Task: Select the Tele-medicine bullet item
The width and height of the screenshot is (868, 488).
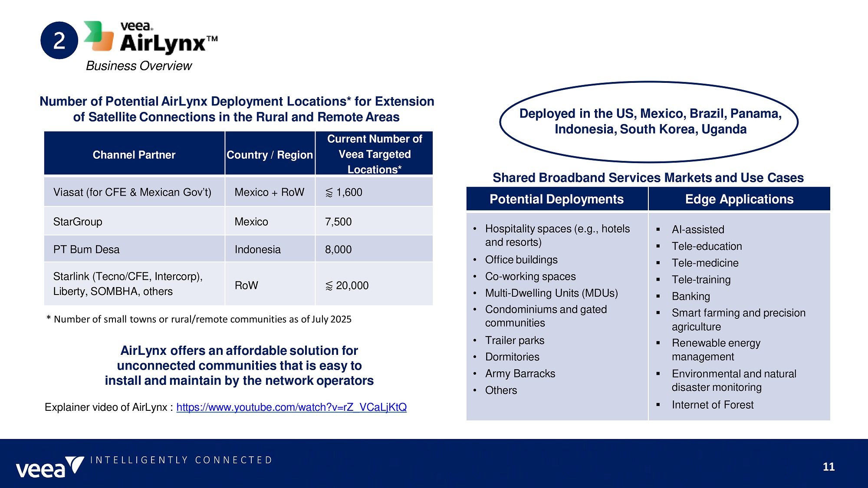Action: point(705,263)
